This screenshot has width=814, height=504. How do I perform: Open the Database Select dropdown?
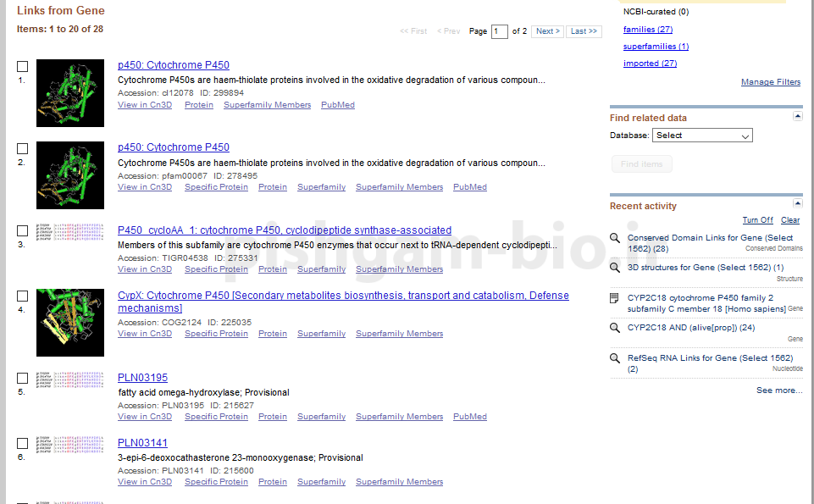[702, 136]
